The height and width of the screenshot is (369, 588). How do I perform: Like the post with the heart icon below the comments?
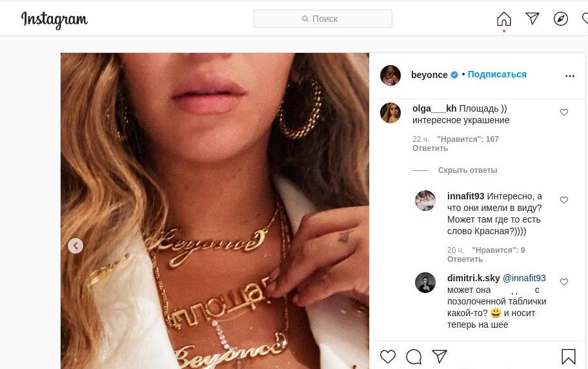click(388, 356)
